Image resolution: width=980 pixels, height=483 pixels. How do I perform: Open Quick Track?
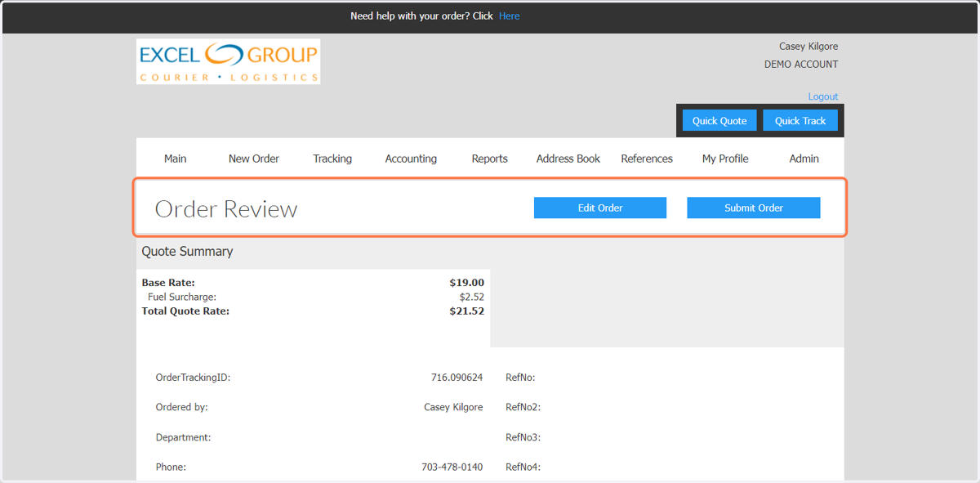(800, 120)
